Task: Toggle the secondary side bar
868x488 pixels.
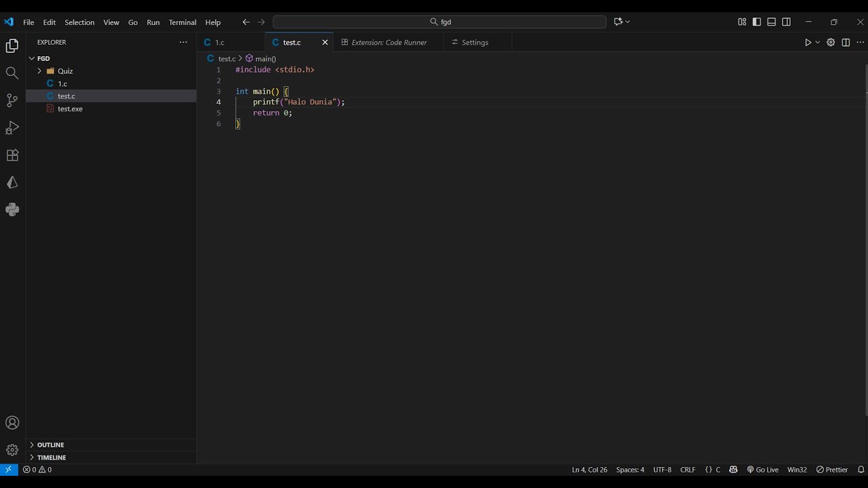Action: [787, 22]
